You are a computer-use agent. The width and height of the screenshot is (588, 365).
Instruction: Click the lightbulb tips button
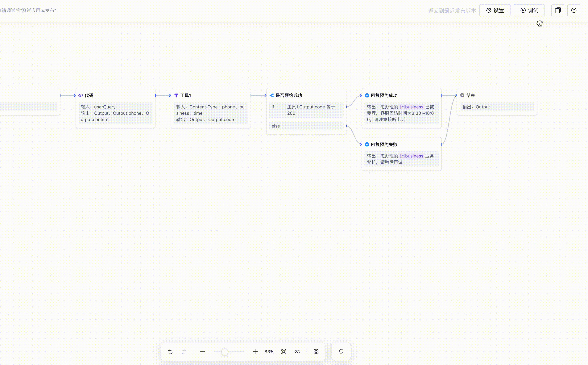pyautogui.click(x=341, y=352)
